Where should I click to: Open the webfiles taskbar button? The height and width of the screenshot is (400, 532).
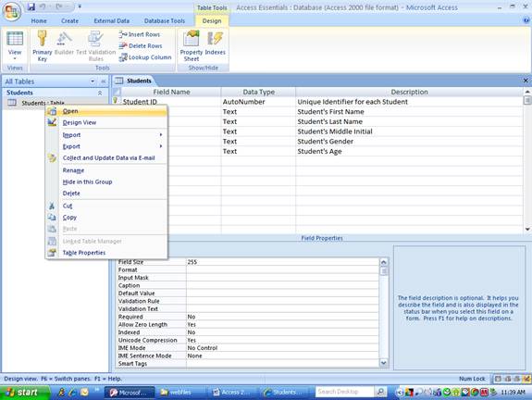coord(179,393)
